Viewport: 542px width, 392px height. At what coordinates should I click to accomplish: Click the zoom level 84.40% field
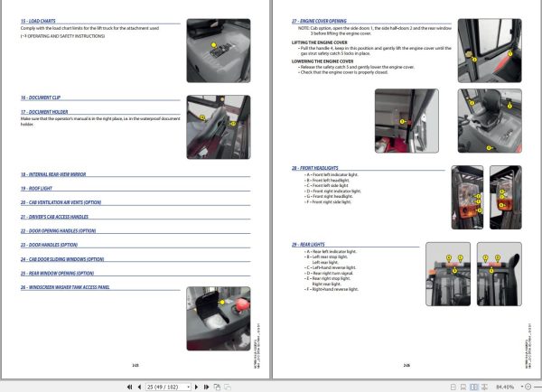(505, 387)
